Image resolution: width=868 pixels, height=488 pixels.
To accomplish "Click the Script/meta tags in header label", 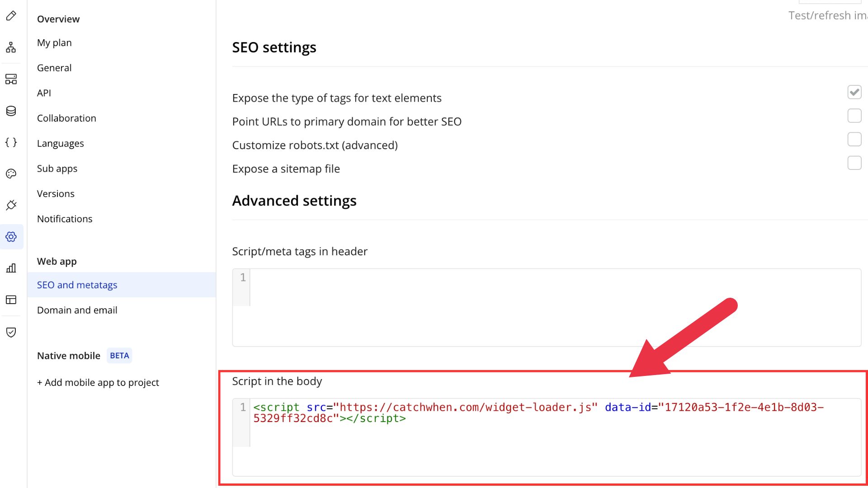I will click(300, 252).
